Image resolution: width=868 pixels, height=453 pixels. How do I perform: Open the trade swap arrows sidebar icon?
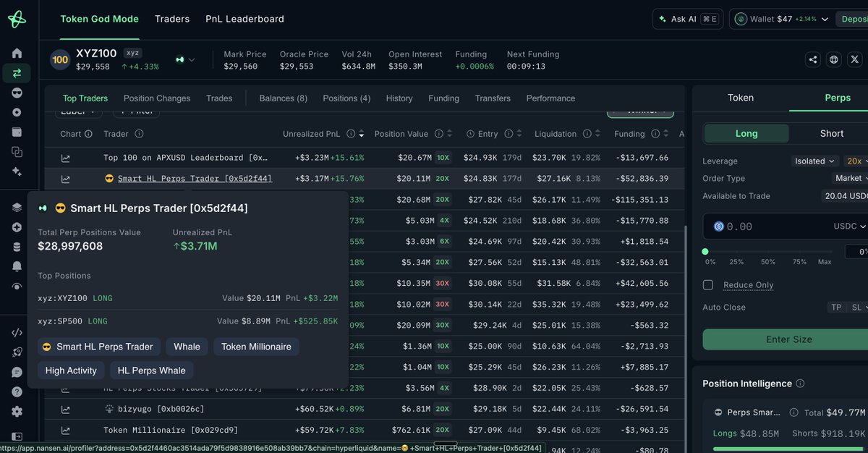click(x=17, y=73)
